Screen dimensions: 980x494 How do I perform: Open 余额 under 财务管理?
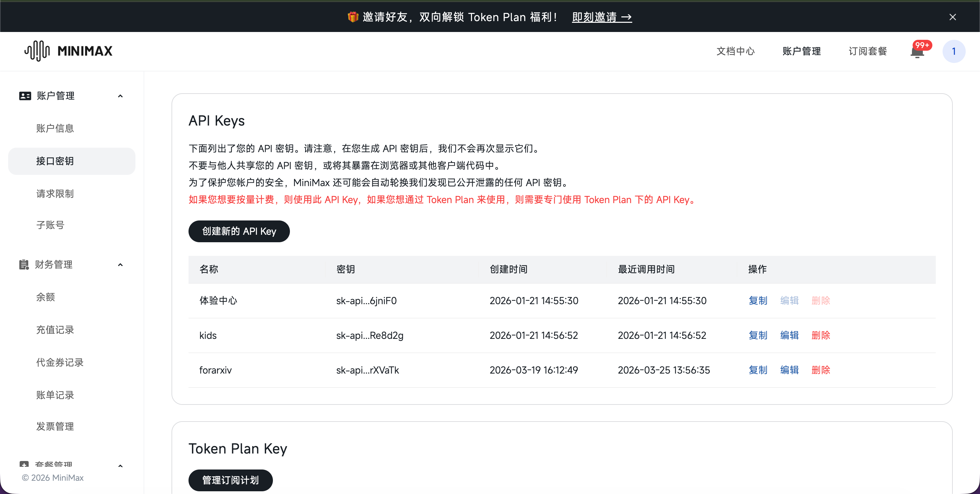coord(46,297)
